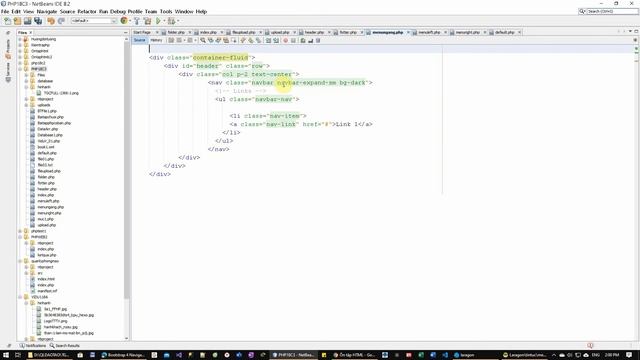Click the Debug Project toolbar icon
This screenshot has width=640, height=360.
(171, 21)
